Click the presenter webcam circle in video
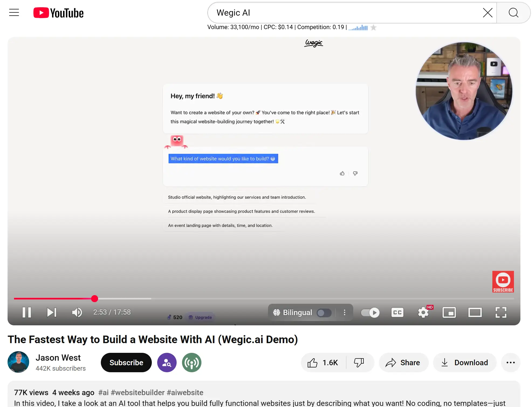 464,91
